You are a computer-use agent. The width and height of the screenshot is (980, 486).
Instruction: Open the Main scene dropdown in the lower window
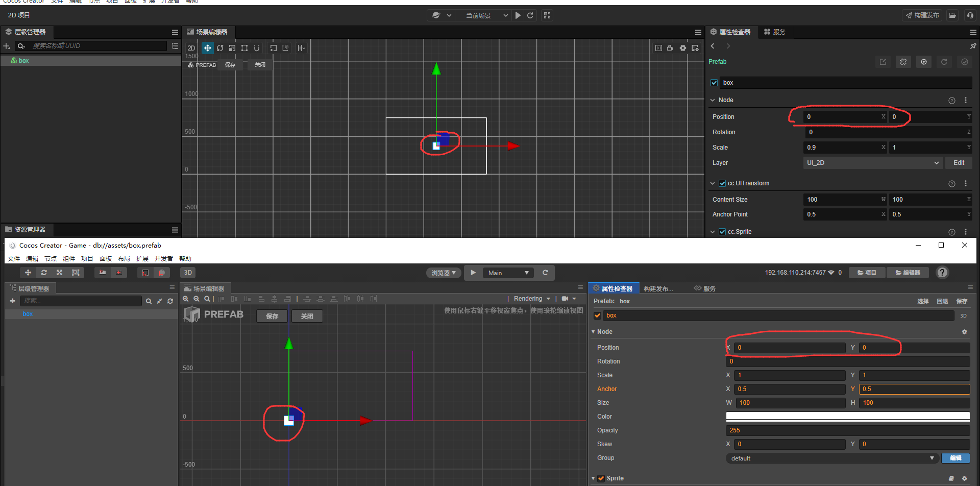click(x=508, y=273)
